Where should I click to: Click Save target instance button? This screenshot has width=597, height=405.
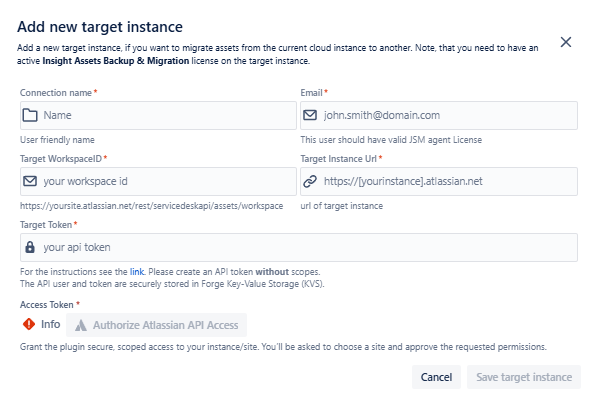tap(524, 377)
